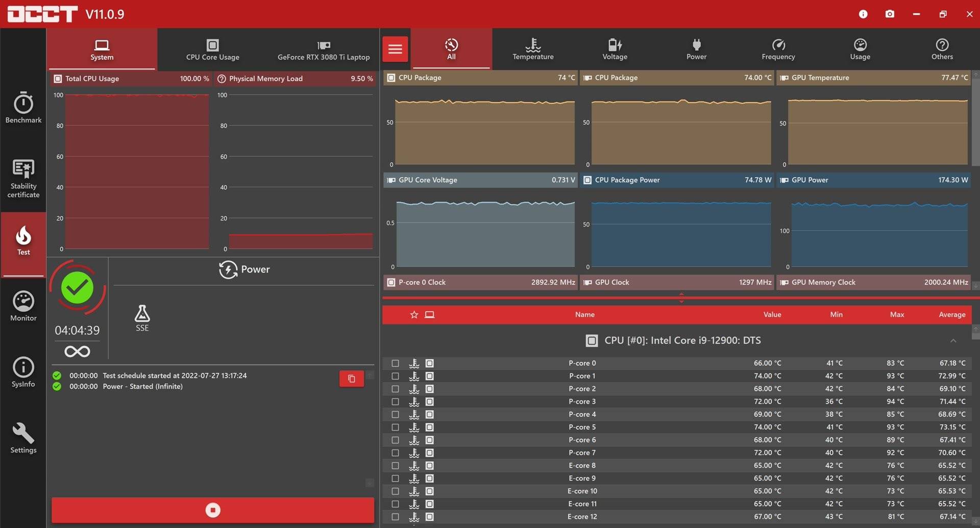Enable the E-core 10 checkbox
Viewport: 980px width, 528px height.
point(395,491)
